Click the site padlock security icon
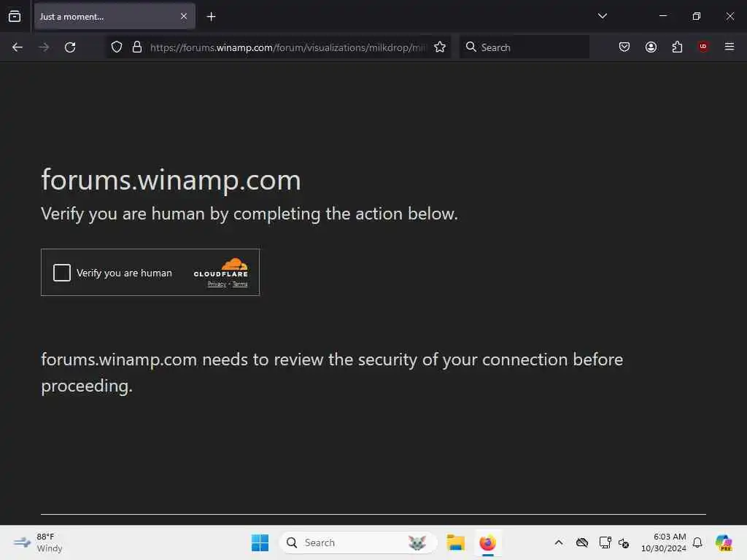Screen dimensions: 747x560 [x=137, y=47]
